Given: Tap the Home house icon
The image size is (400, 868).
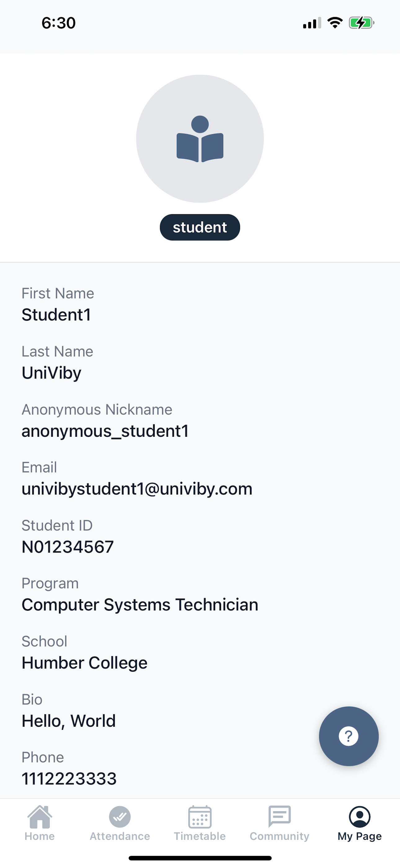Looking at the screenshot, I should click(40, 817).
